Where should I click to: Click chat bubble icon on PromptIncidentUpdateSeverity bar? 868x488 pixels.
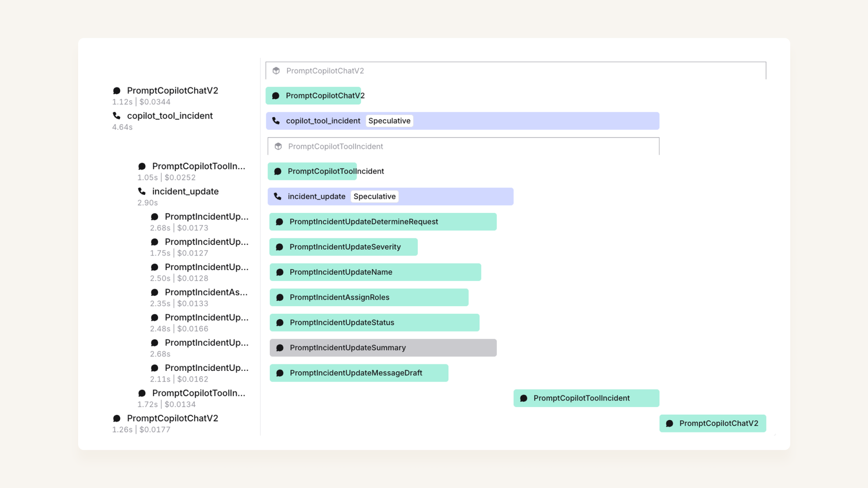pyautogui.click(x=280, y=247)
